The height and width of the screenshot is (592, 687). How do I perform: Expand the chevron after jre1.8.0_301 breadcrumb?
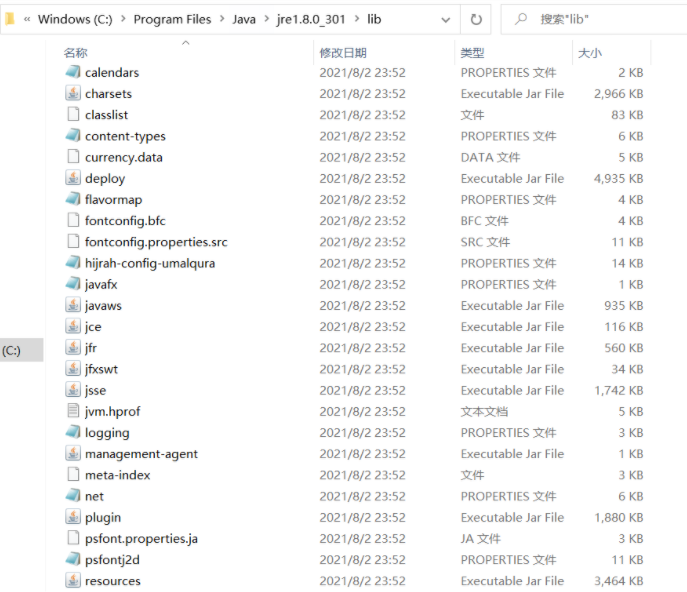click(357, 19)
